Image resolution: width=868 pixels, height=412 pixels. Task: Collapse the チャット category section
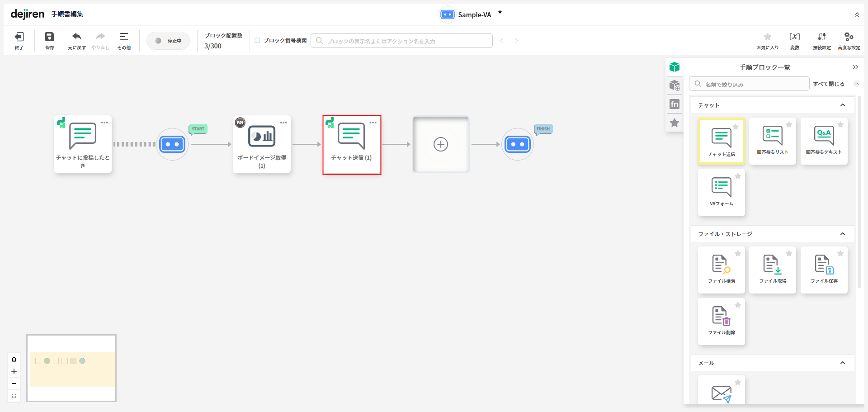tap(842, 105)
